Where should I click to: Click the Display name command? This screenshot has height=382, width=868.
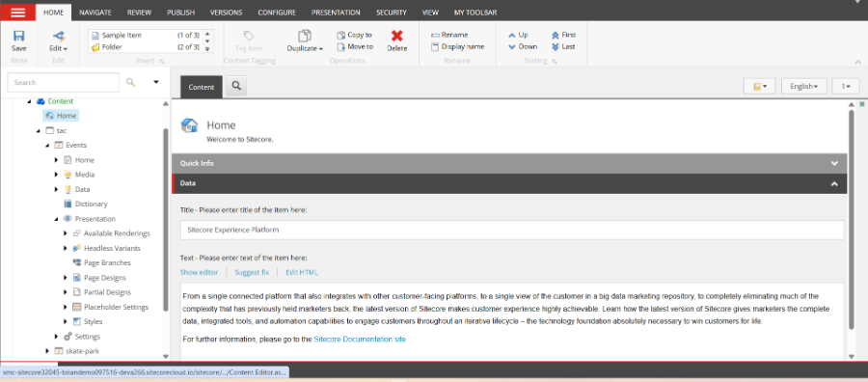[458, 47]
